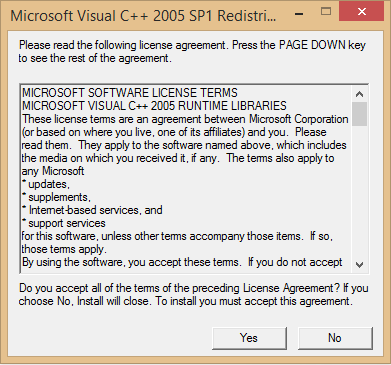The image size is (391, 365).
Task: Click the line 'those terms apply.'
Action: point(64,249)
